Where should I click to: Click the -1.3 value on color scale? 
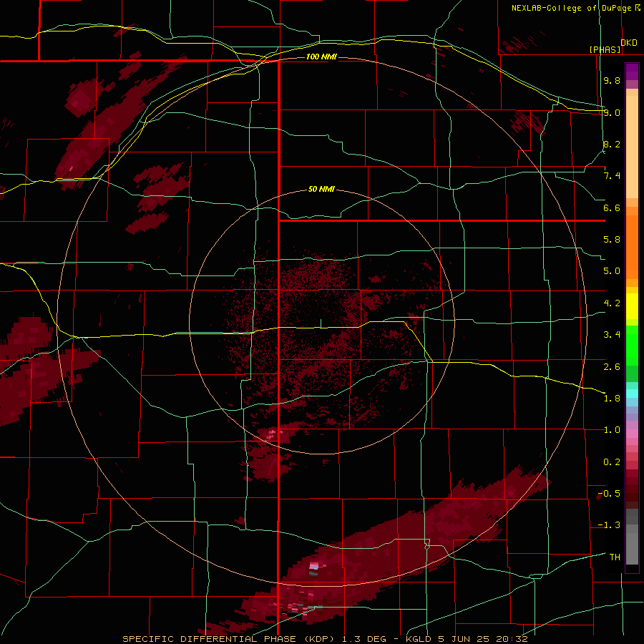[x=609, y=525]
